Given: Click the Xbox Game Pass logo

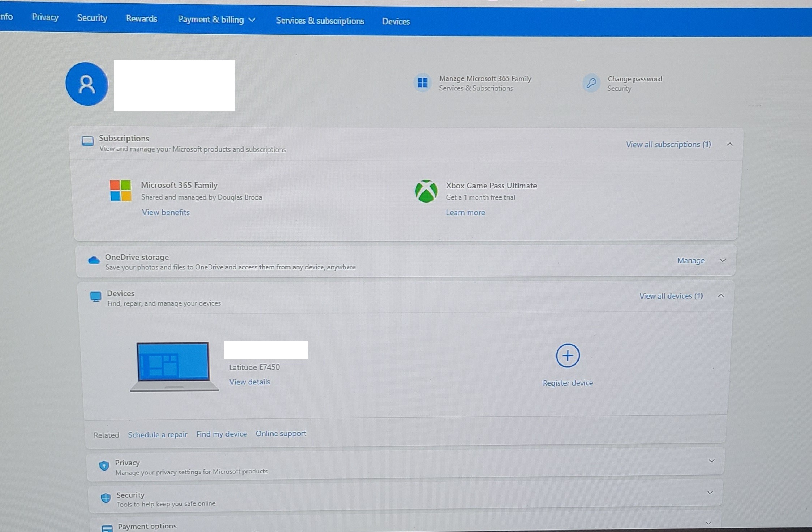Looking at the screenshot, I should pos(426,191).
